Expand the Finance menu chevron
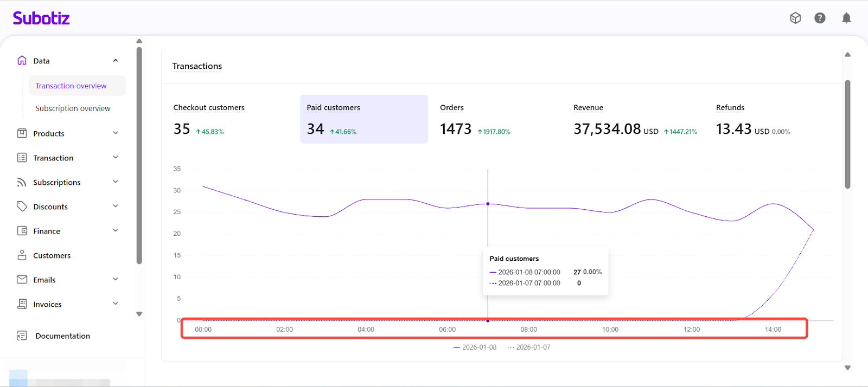The height and width of the screenshot is (387, 868). tap(116, 231)
